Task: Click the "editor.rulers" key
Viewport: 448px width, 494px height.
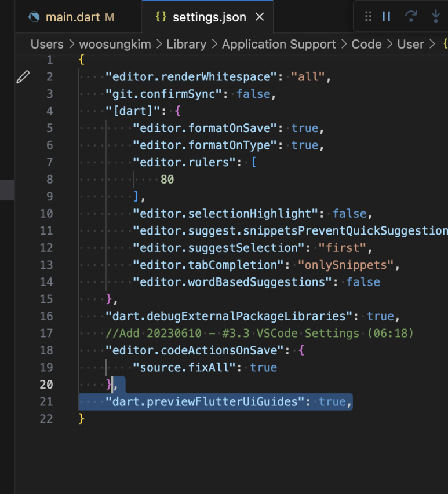Action: (x=184, y=162)
